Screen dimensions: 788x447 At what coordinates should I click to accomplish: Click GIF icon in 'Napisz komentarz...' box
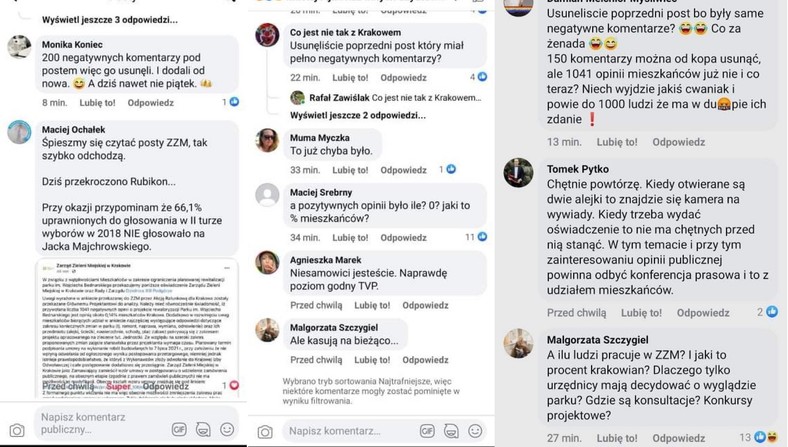427,431
